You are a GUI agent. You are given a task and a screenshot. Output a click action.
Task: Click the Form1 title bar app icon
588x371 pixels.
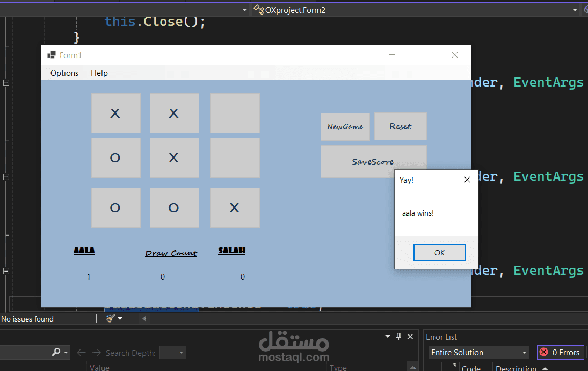pyautogui.click(x=52, y=55)
